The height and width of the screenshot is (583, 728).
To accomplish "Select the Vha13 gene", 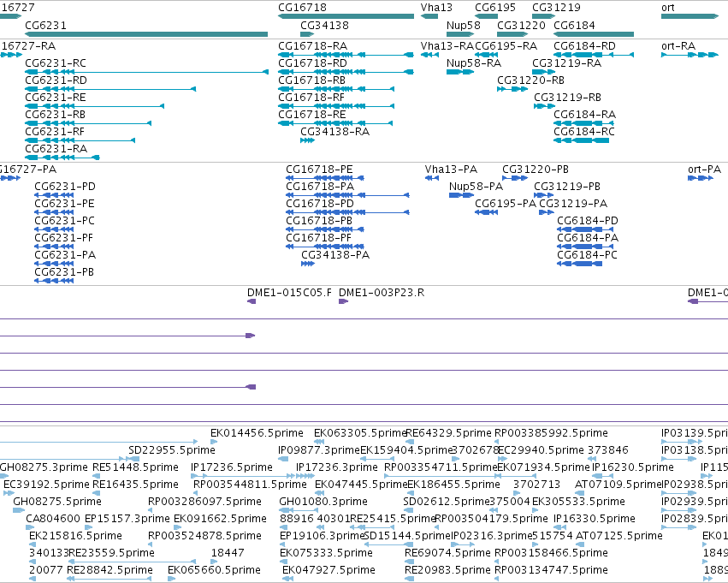I will (x=429, y=16).
